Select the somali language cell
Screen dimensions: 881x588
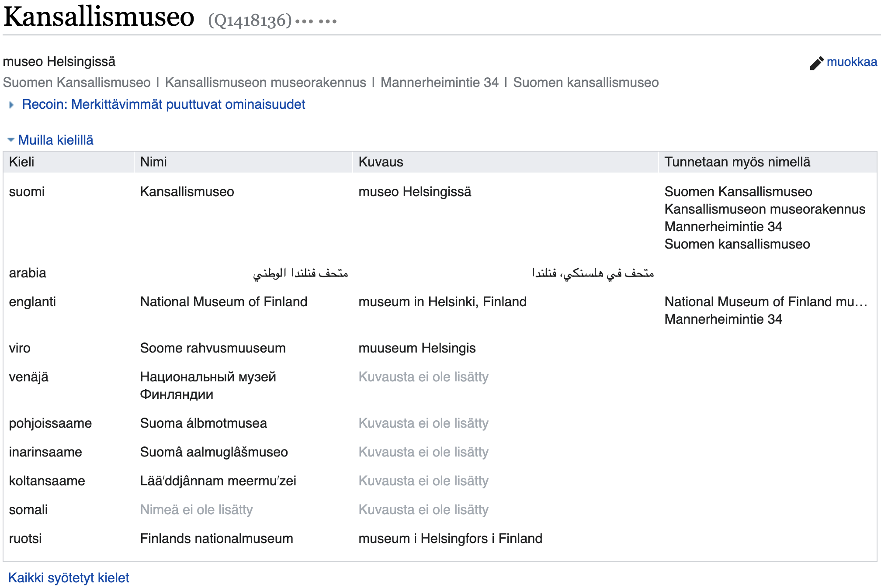(x=28, y=510)
